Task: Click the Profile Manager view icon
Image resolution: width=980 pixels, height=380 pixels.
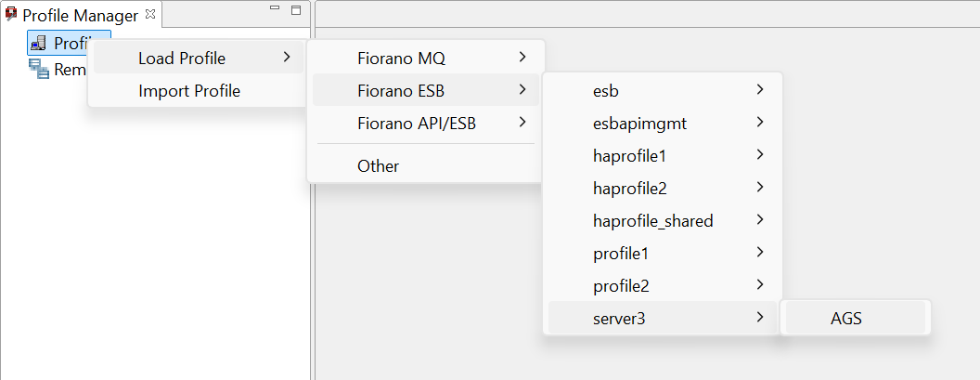Action: (10, 14)
